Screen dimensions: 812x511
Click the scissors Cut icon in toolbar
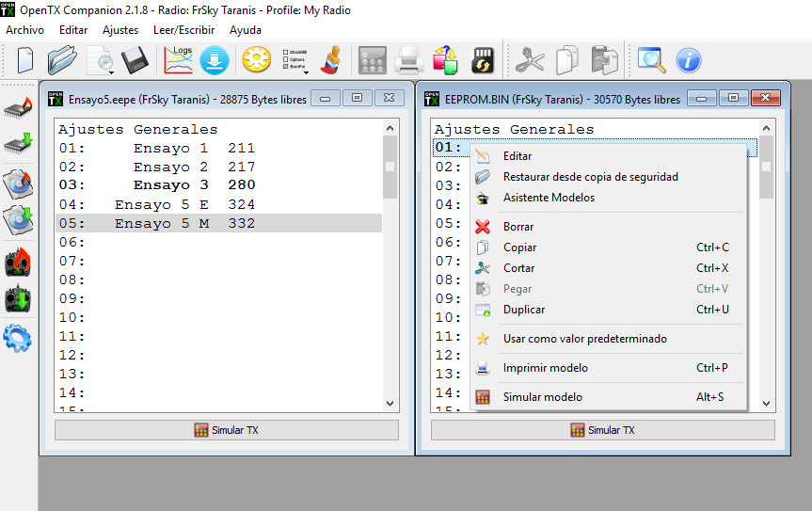tap(530, 60)
